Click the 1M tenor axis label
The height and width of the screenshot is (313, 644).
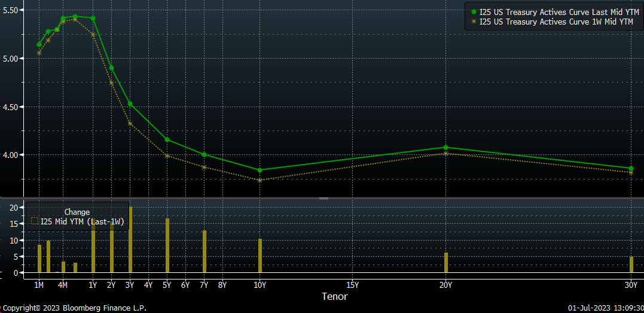39,285
